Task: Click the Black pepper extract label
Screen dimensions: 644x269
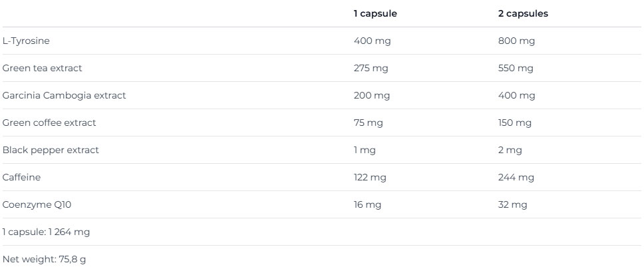Action: [x=51, y=150]
